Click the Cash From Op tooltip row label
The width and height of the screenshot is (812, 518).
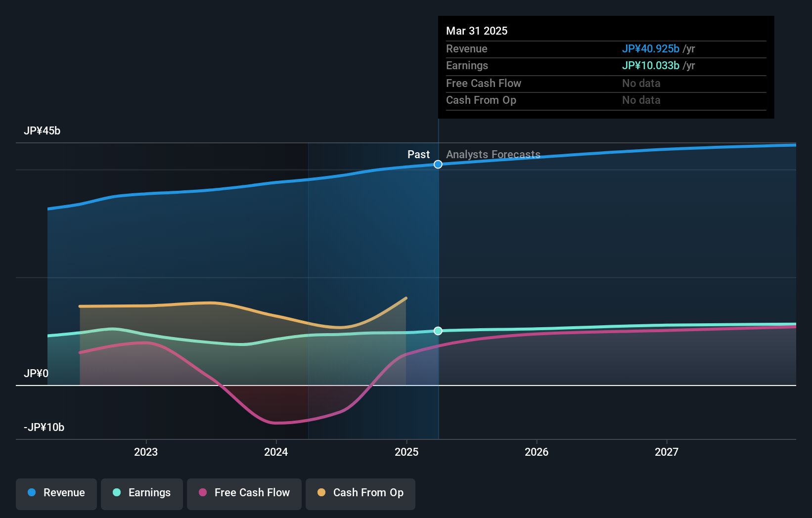coord(481,100)
